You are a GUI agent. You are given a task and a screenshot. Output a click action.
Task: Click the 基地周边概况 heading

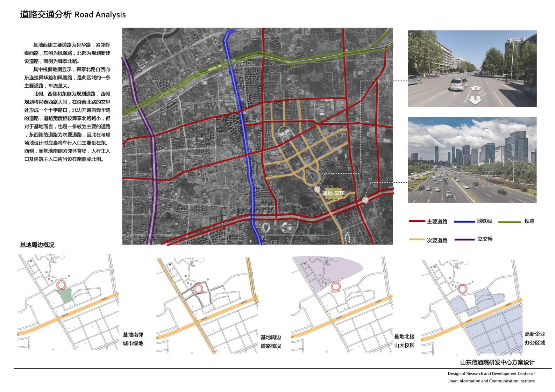click(x=37, y=245)
